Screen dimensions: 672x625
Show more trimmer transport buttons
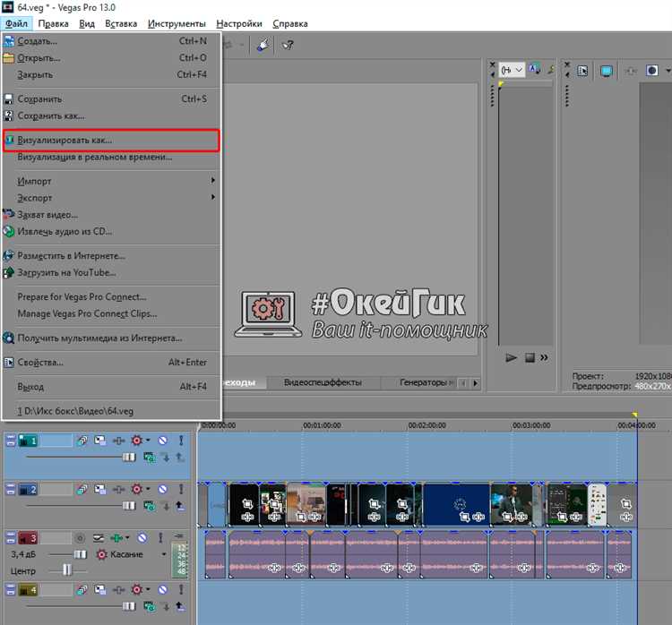tap(544, 357)
